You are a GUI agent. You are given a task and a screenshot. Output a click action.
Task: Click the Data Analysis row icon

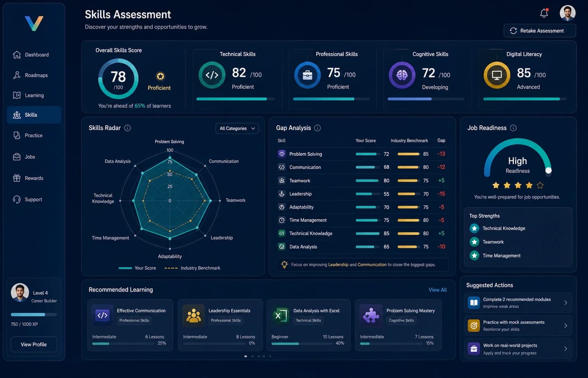(282, 247)
